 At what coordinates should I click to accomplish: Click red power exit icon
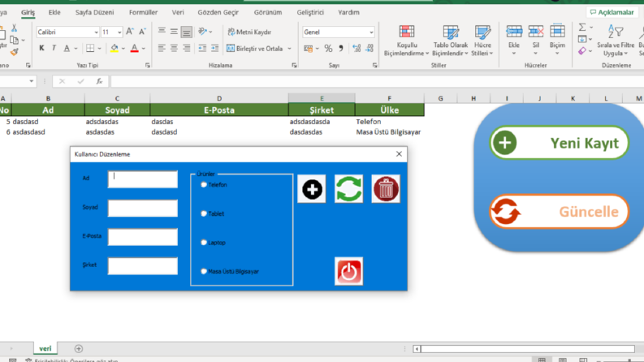point(348,271)
